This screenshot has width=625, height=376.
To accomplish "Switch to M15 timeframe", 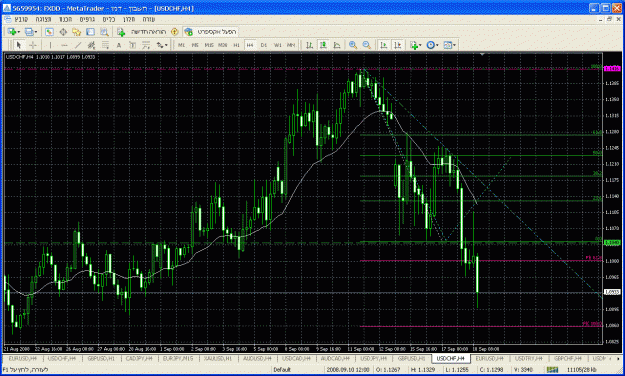I will (209, 45).
